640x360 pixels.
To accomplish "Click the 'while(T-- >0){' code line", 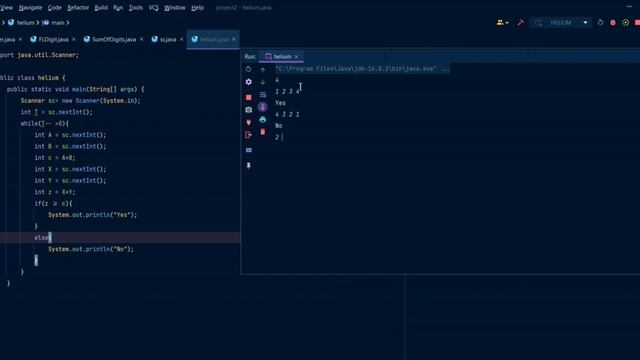I will pos(45,124).
